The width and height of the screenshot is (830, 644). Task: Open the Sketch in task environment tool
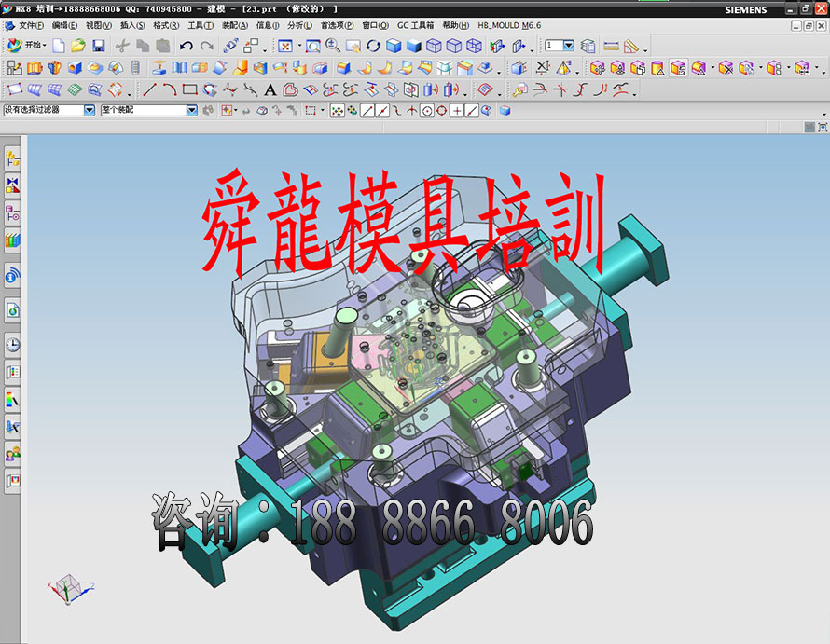click(x=14, y=68)
